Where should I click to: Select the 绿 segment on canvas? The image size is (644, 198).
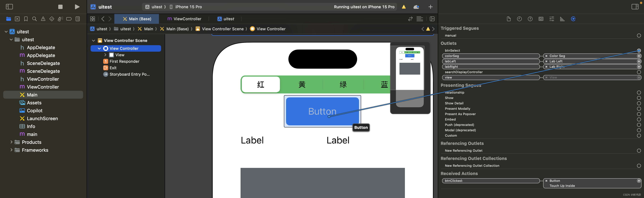coord(343,84)
